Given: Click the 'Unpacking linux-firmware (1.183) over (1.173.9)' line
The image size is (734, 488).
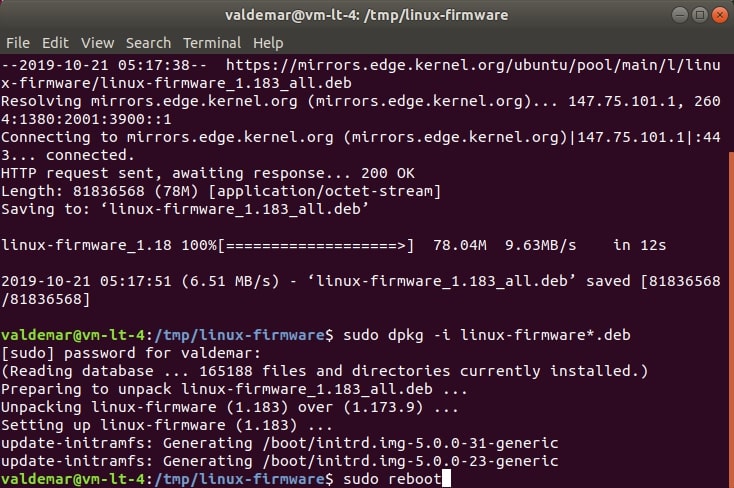Looking at the screenshot, I should 229,407.
